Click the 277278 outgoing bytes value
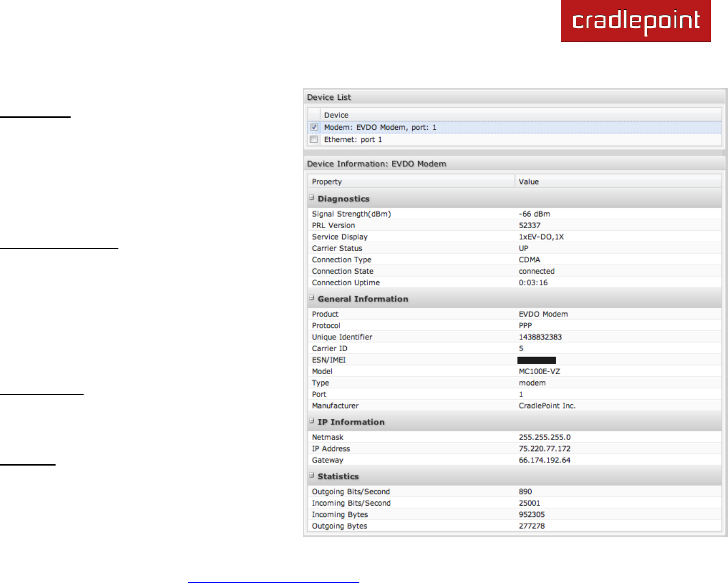 [532, 526]
